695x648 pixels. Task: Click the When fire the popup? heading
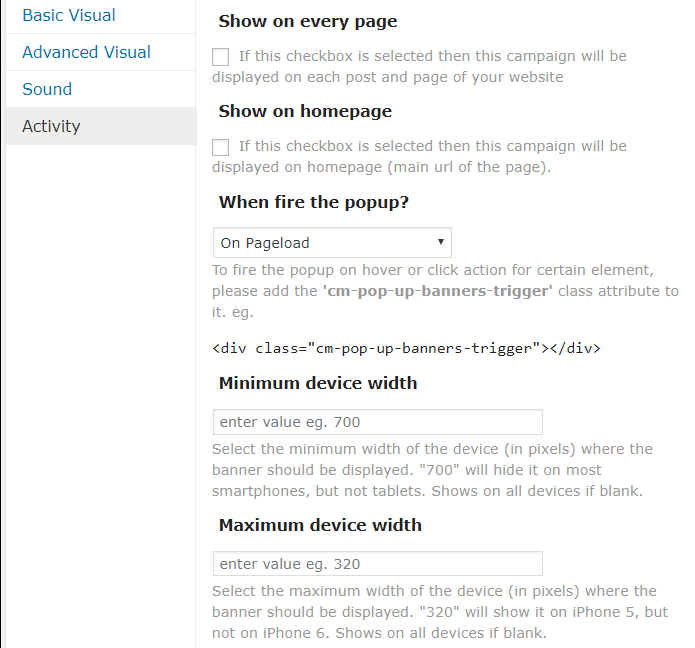point(313,202)
